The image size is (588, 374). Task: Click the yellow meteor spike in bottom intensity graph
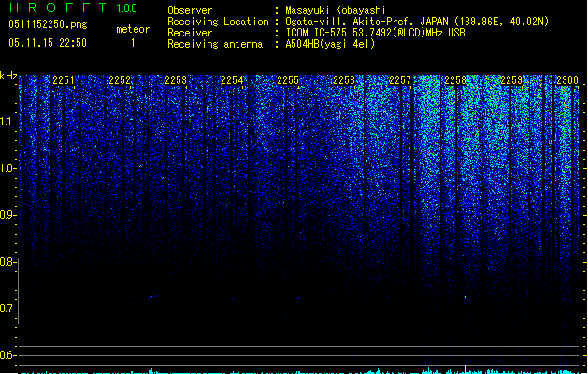click(465, 369)
